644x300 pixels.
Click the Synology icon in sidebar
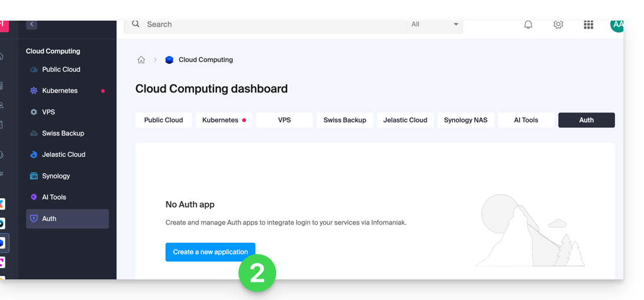pyautogui.click(x=34, y=176)
